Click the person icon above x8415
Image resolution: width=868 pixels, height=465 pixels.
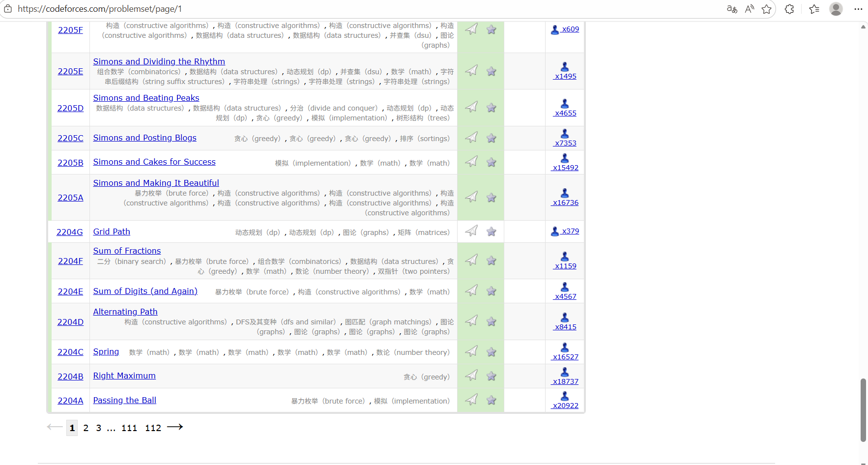565,318
